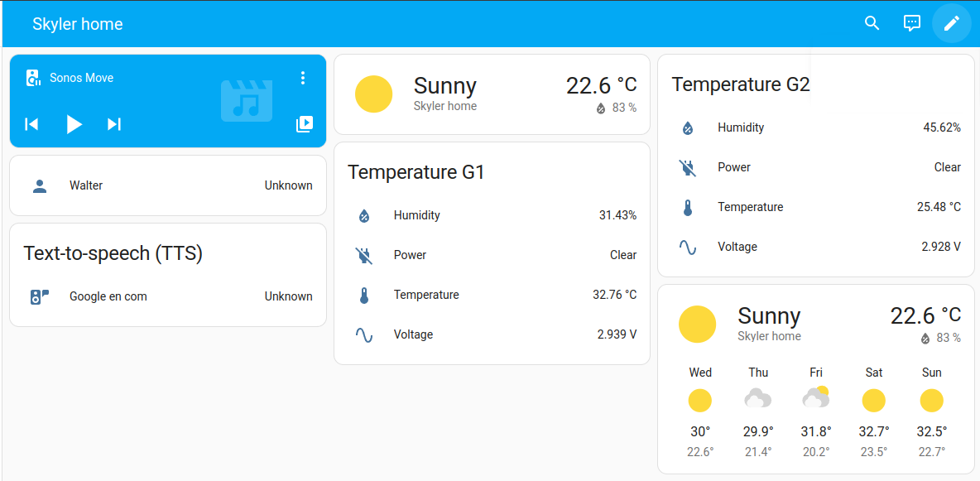
Task: Click Temperature G1 humidity icon
Action: pos(364,215)
